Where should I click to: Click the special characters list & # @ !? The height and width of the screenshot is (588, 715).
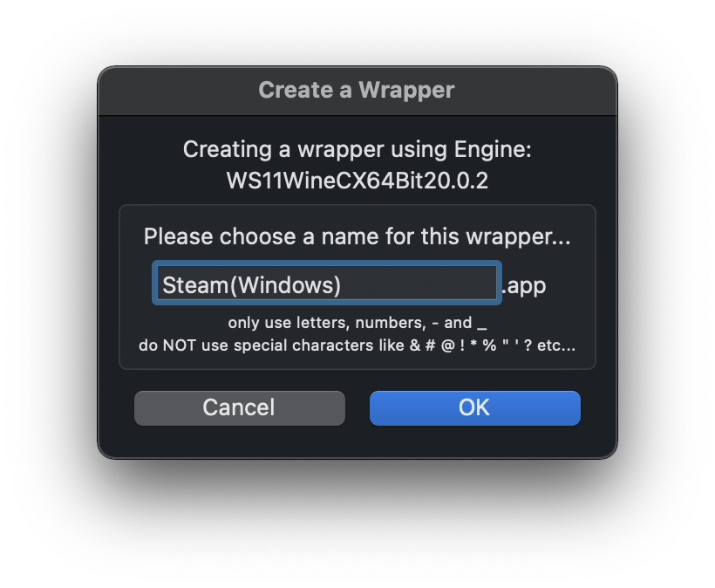[x=438, y=345]
